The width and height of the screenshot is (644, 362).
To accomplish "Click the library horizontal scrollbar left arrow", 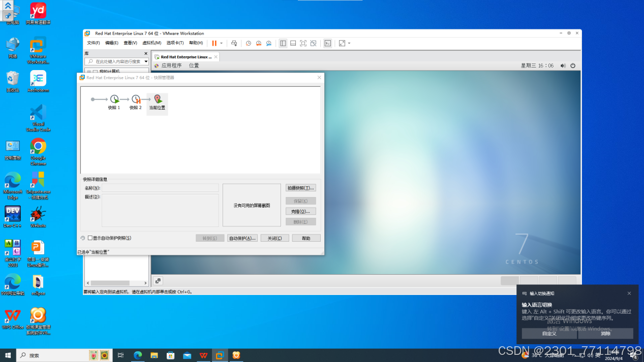I will 87,283.
